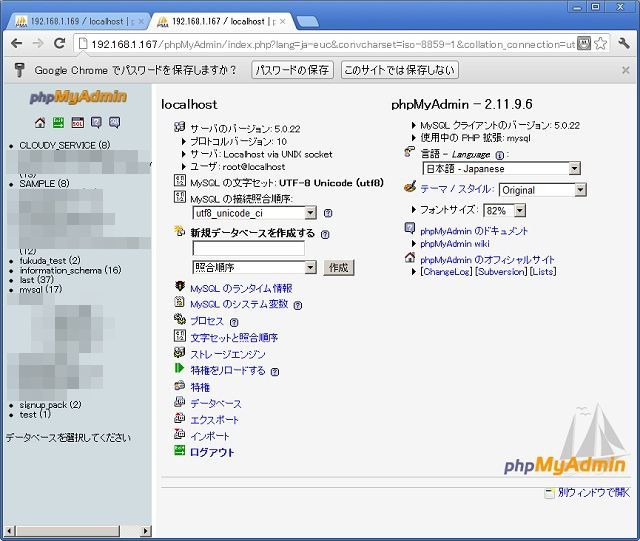Click the このサイトでは保存しない button
Viewport: 640px width, 541px height.
[400, 70]
